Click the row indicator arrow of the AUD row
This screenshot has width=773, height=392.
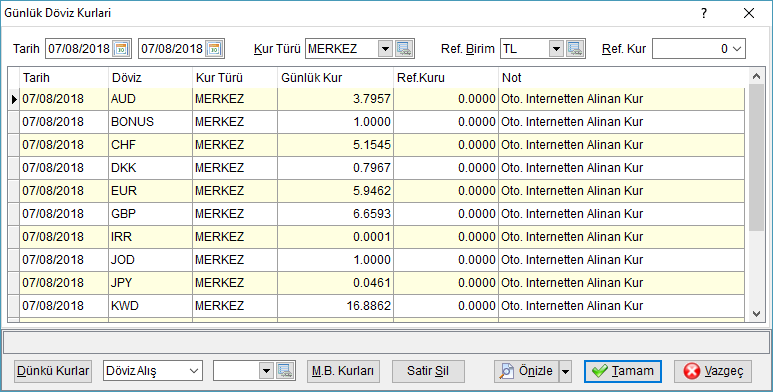pyautogui.click(x=14, y=99)
